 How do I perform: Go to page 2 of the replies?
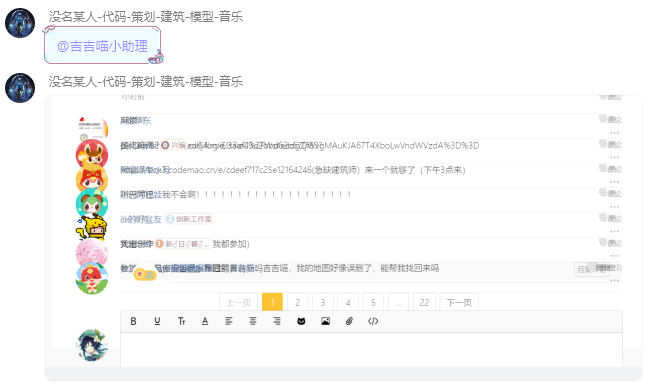297,302
